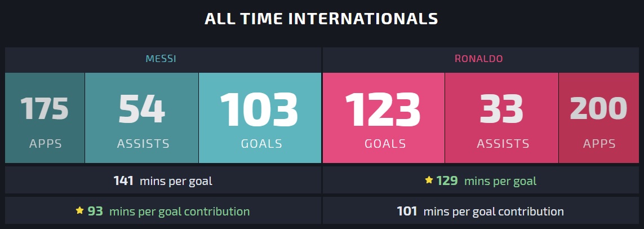The width and height of the screenshot is (644, 229).
Task: Select Messi's 175 apps tile
Action: click(45, 118)
